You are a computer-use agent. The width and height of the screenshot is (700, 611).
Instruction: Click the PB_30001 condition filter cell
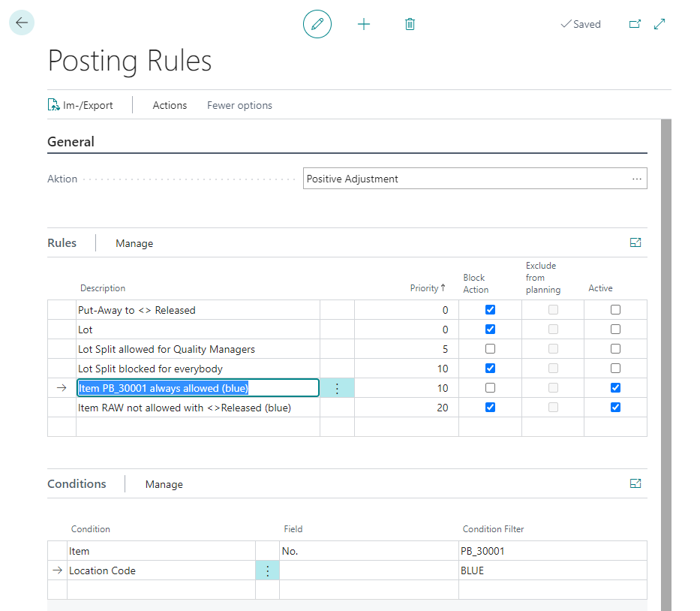553,551
